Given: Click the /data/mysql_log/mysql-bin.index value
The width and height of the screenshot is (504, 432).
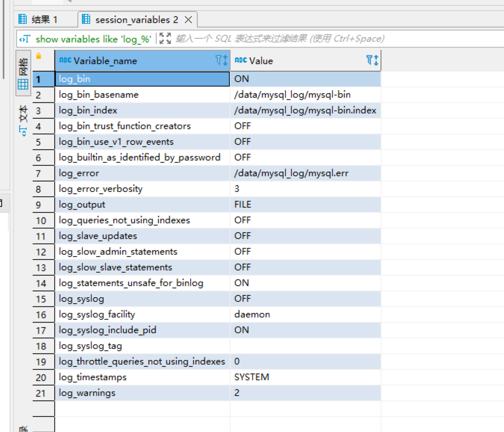Looking at the screenshot, I should [305, 110].
